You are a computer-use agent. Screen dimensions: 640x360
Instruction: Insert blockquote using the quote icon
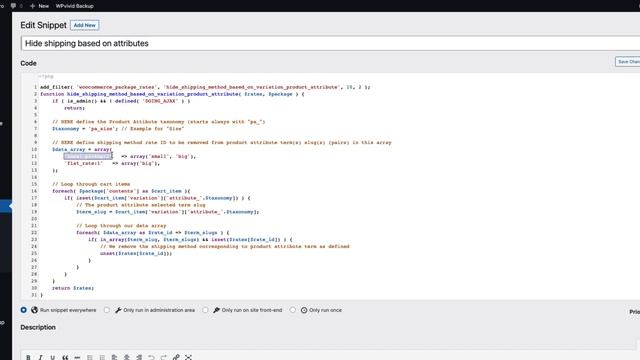[x=65, y=357]
